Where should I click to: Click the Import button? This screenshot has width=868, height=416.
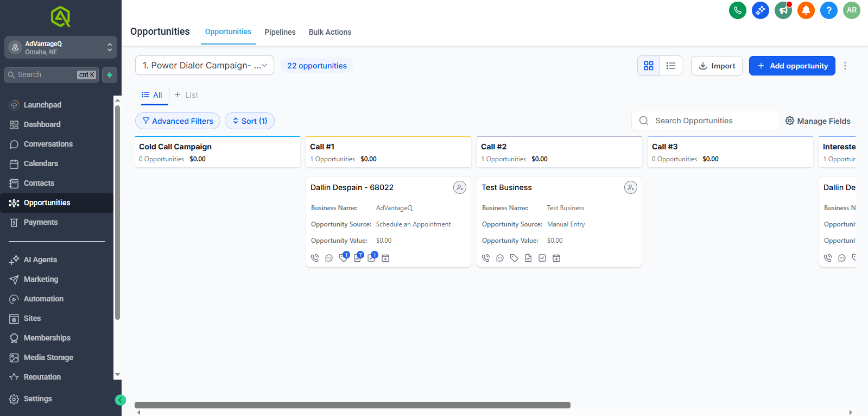(717, 66)
